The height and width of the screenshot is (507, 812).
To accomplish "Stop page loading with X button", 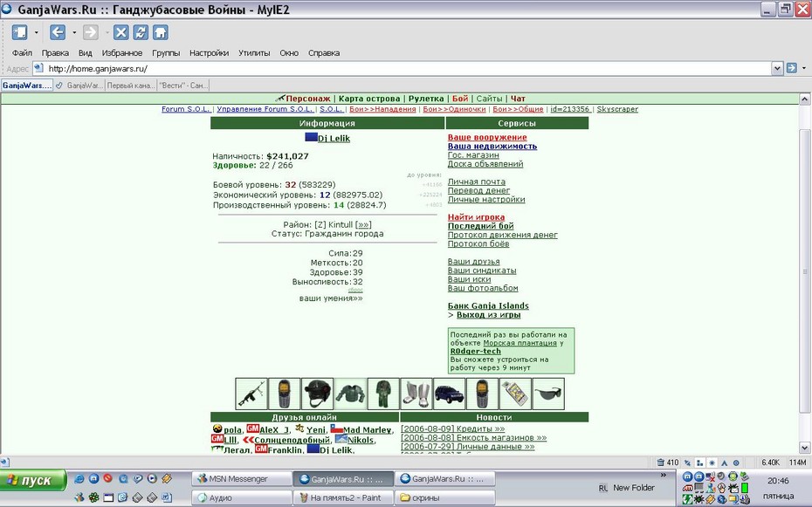I will pyautogui.click(x=120, y=32).
